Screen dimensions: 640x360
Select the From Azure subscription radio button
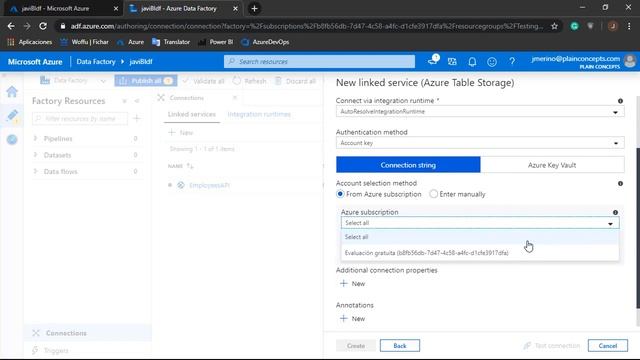tap(340, 194)
